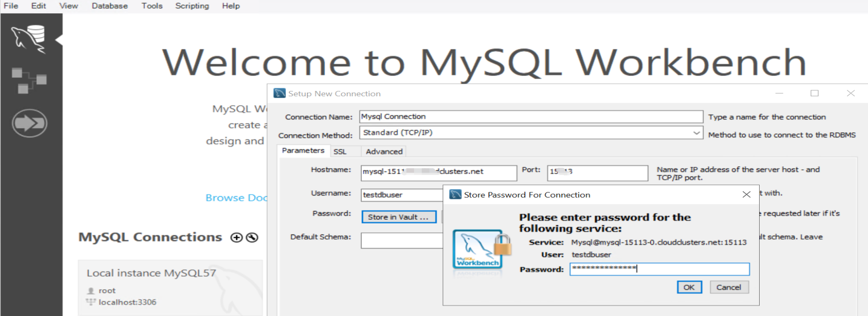Click the Username field with testdbuser

(x=402, y=195)
